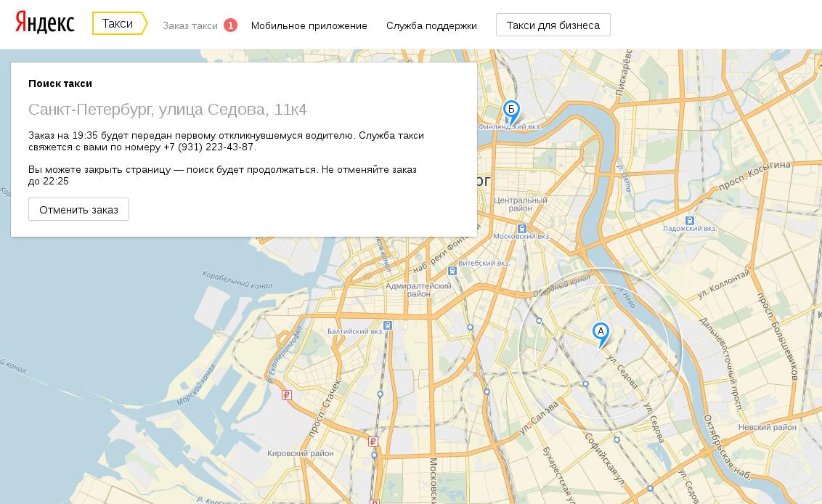Image resolution: width=822 pixels, height=504 pixels.
Task: Click the Центральный район map label
Action: click(x=521, y=204)
